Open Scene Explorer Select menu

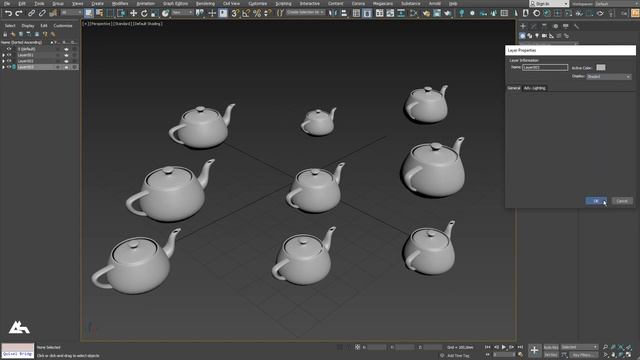click(10, 26)
